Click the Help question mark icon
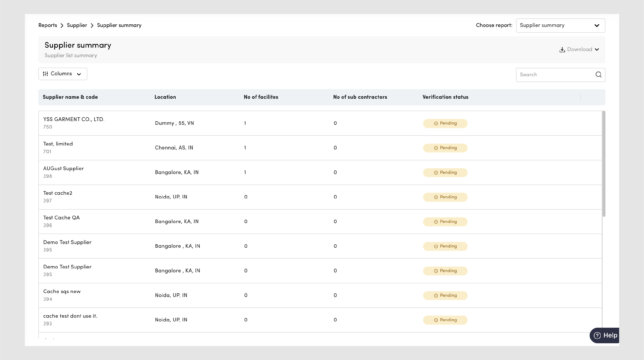The image size is (644, 360). pos(597,336)
